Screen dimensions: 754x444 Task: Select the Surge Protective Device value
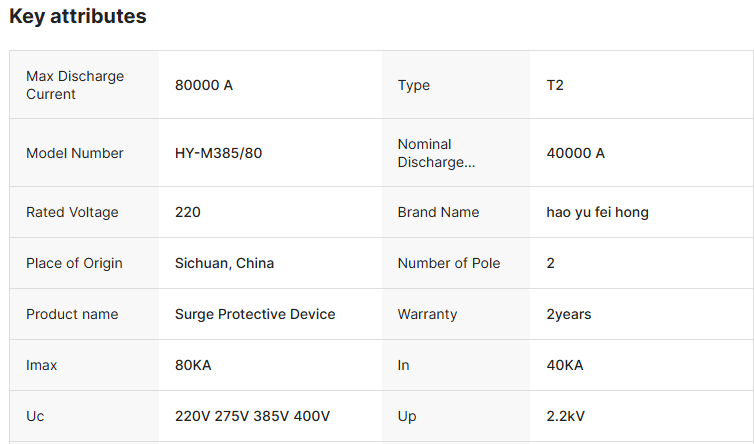pyautogui.click(x=255, y=314)
